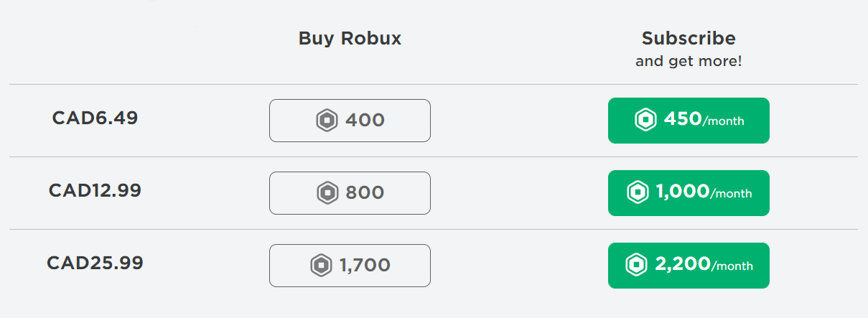Select the 1,000 monthly subscription

pyautogui.click(x=689, y=193)
